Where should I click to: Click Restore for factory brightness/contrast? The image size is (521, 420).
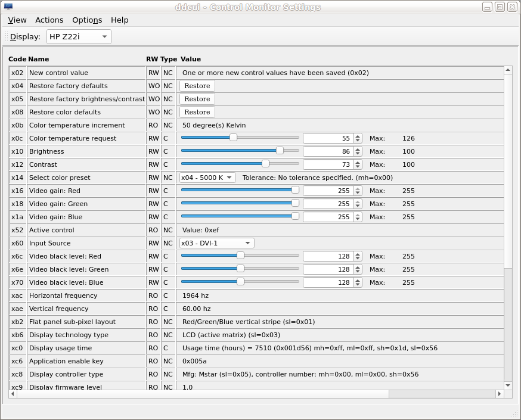click(197, 98)
